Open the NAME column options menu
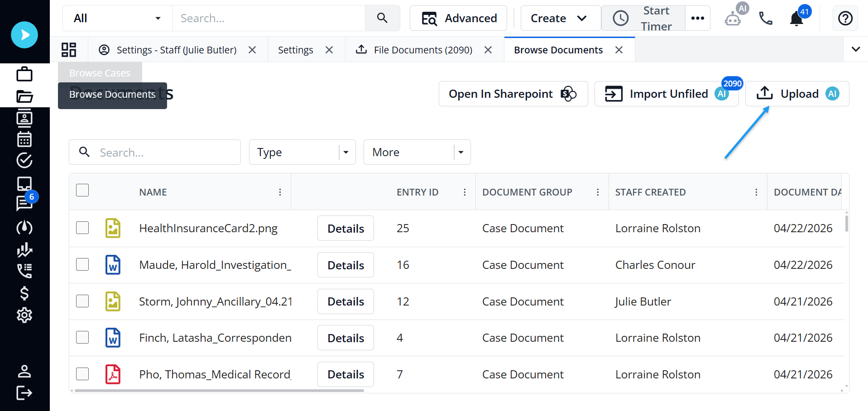 [x=280, y=192]
